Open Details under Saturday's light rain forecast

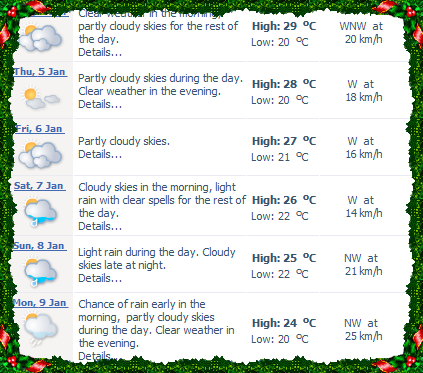[x=100, y=226]
